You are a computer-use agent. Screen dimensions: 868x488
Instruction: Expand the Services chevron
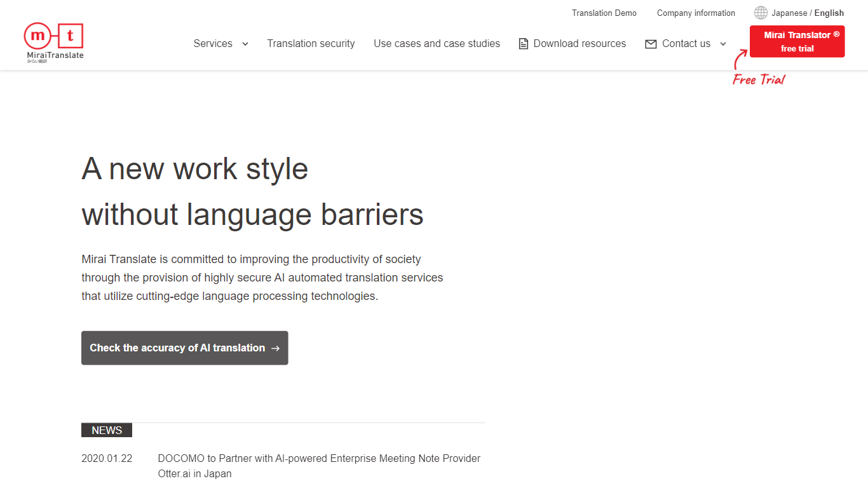245,44
